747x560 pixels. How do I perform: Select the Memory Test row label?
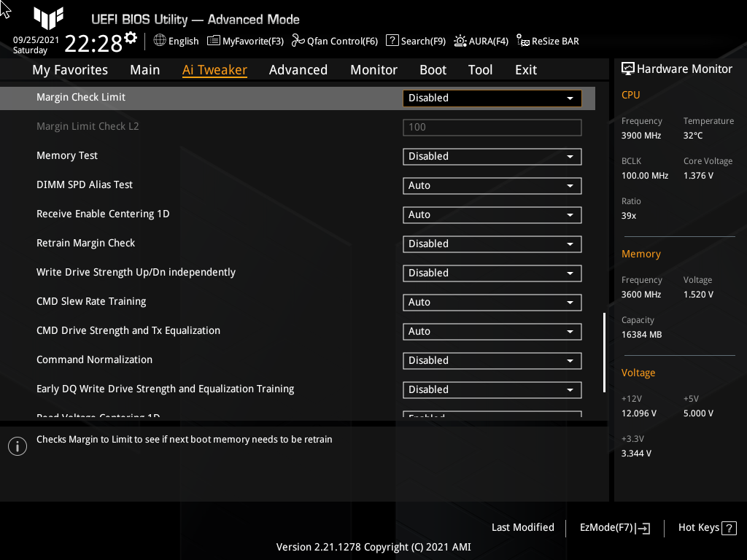[67, 156]
